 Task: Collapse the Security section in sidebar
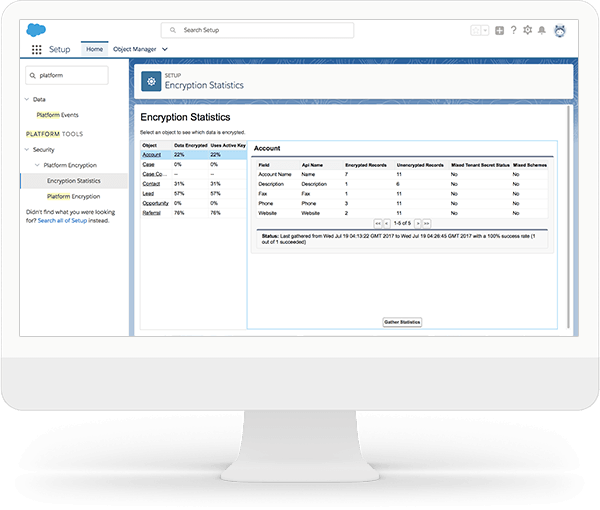click(27, 149)
